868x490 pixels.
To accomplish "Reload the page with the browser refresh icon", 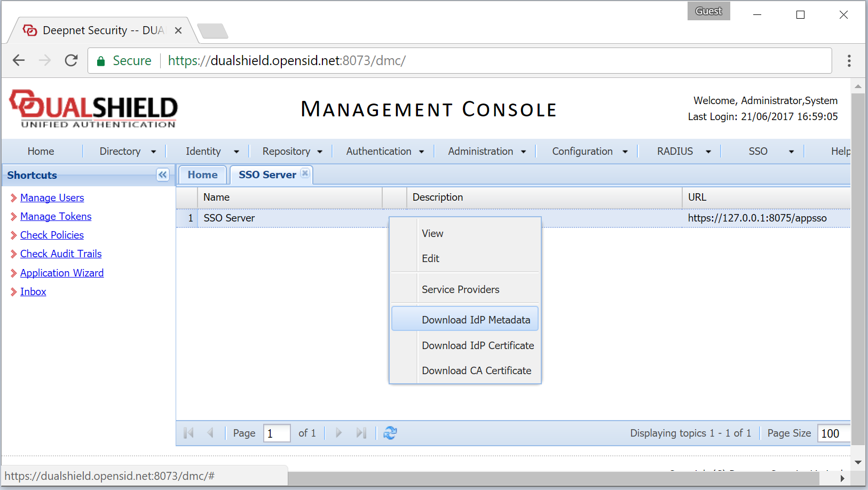I will pyautogui.click(x=71, y=61).
